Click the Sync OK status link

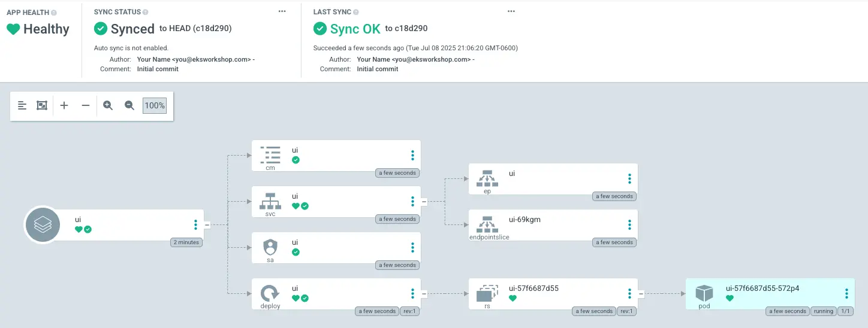(355, 29)
